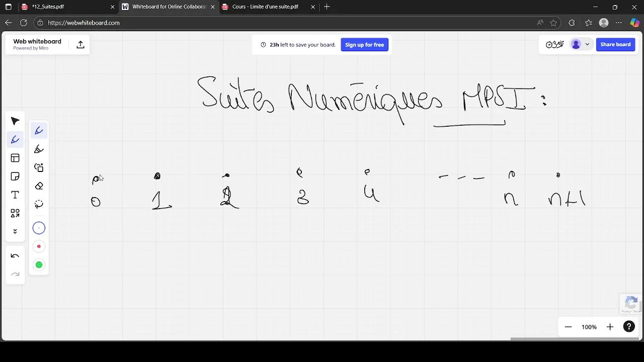
Task: Click the horizontal scrollbar thumb
Action: (576, 339)
